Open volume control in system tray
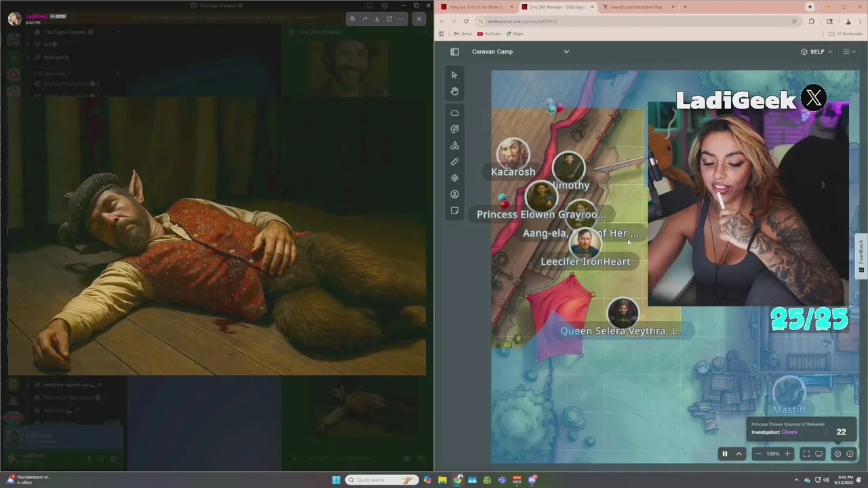Screen dimensions: 868x488 pyautogui.click(x=827, y=480)
